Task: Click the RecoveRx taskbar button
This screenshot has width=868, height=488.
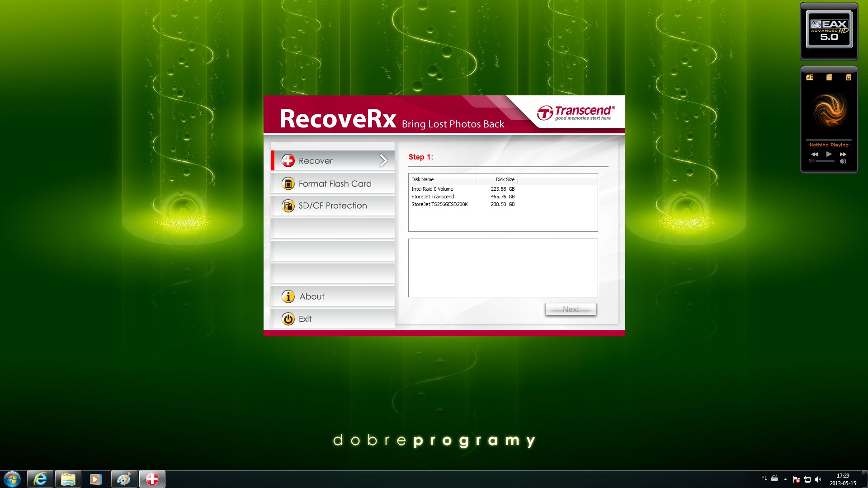Action: click(152, 479)
